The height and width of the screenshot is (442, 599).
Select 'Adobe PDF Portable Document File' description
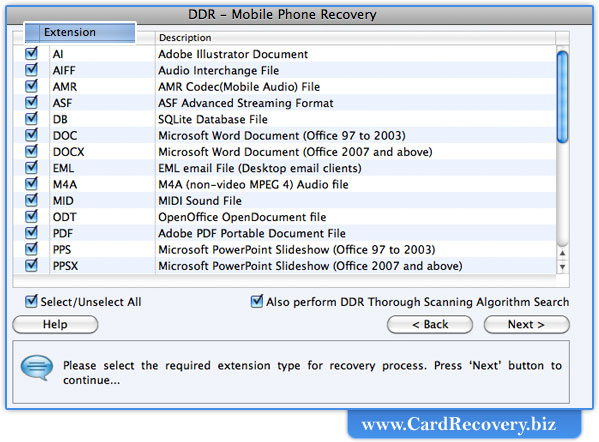[252, 233]
